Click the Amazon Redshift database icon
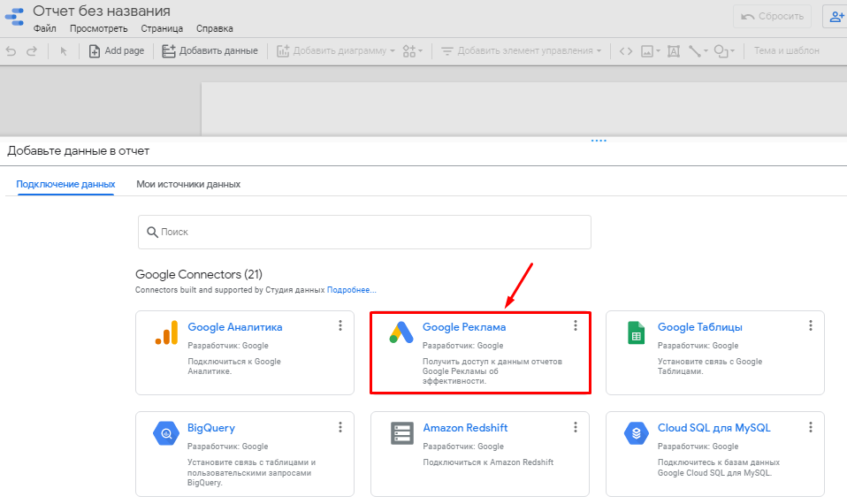The width and height of the screenshot is (847, 504). click(402, 433)
